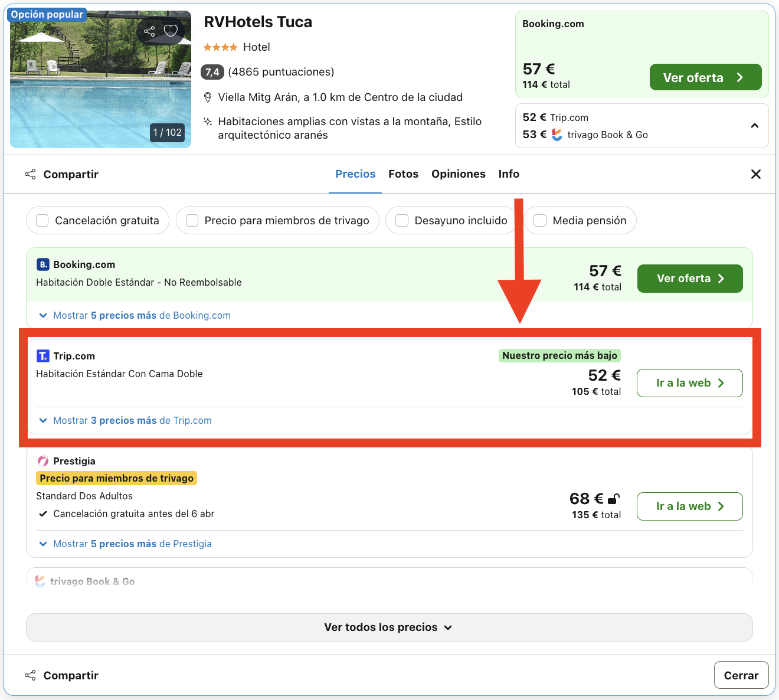Click the sparkle icon beside room highlights
The image size is (779, 700).
click(x=208, y=122)
